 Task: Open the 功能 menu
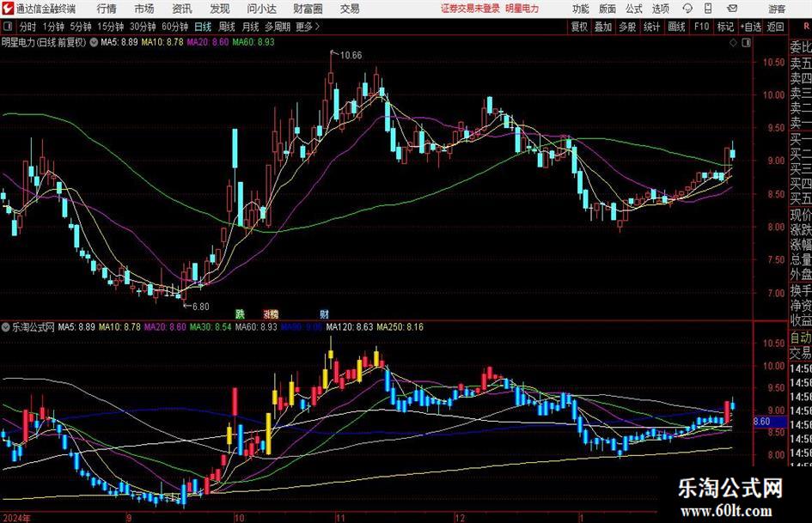click(x=581, y=9)
